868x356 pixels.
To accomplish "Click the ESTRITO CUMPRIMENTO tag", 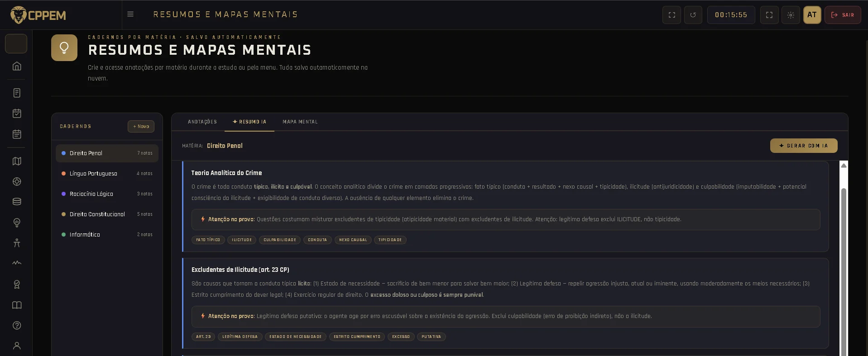I will coord(357,337).
